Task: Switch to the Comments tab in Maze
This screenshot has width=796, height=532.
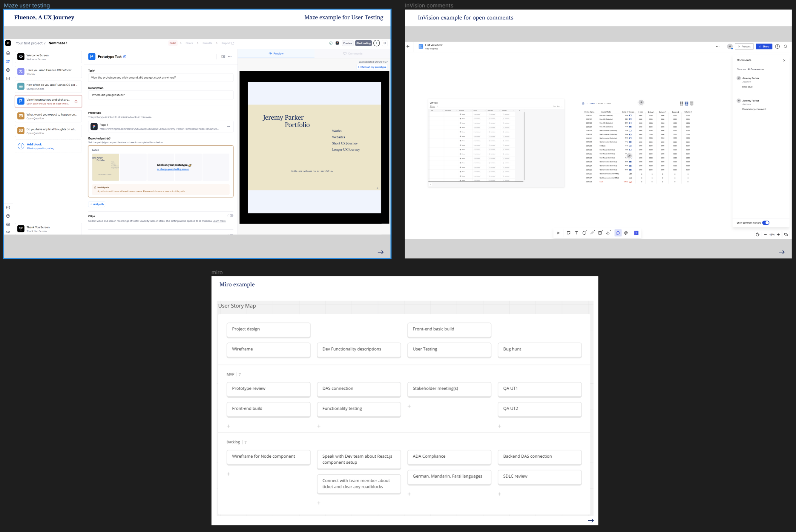Action: click(x=353, y=54)
